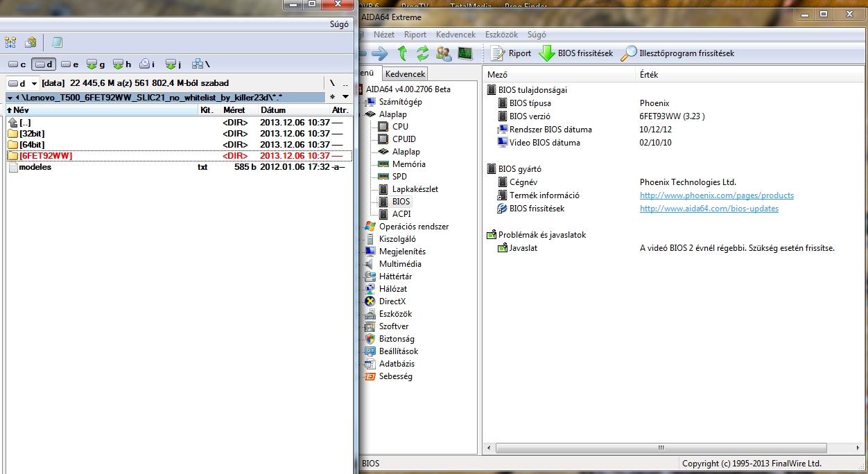Open directory history arrow right of asterisk

[x=345, y=98]
